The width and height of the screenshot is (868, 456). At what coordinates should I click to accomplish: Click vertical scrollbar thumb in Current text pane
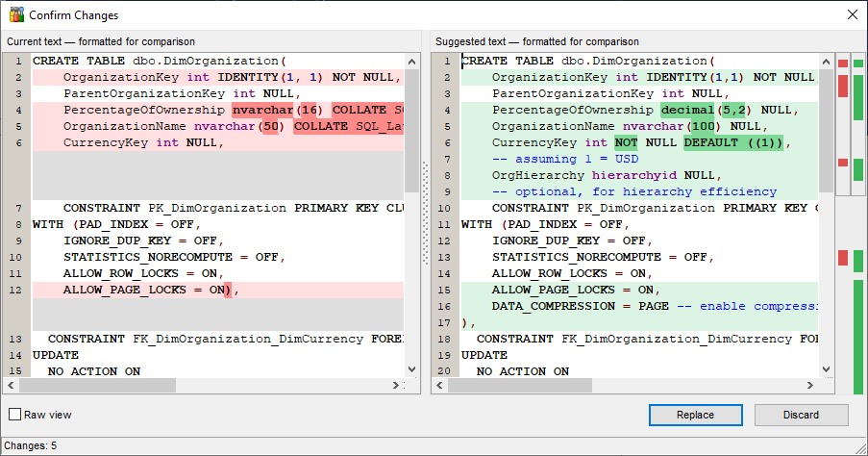point(411,131)
